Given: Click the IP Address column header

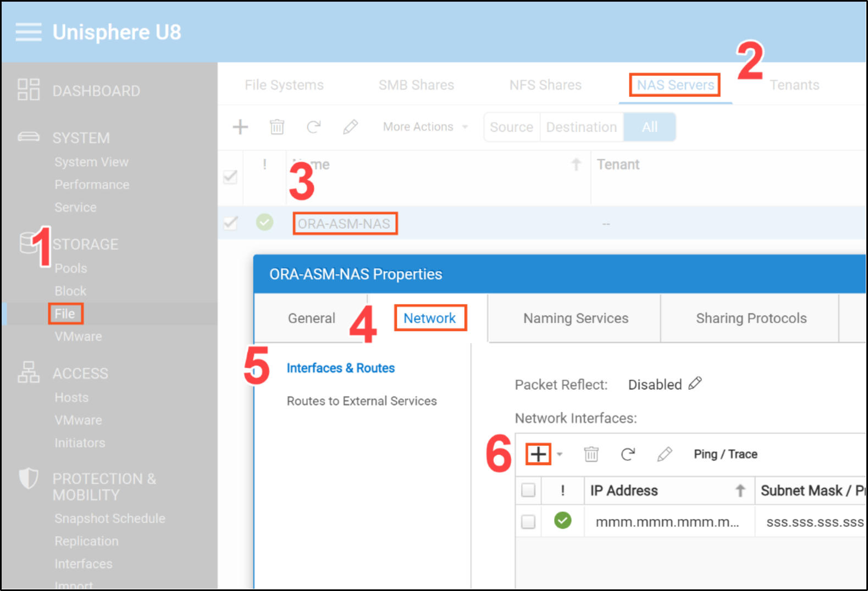Looking at the screenshot, I should [x=624, y=490].
